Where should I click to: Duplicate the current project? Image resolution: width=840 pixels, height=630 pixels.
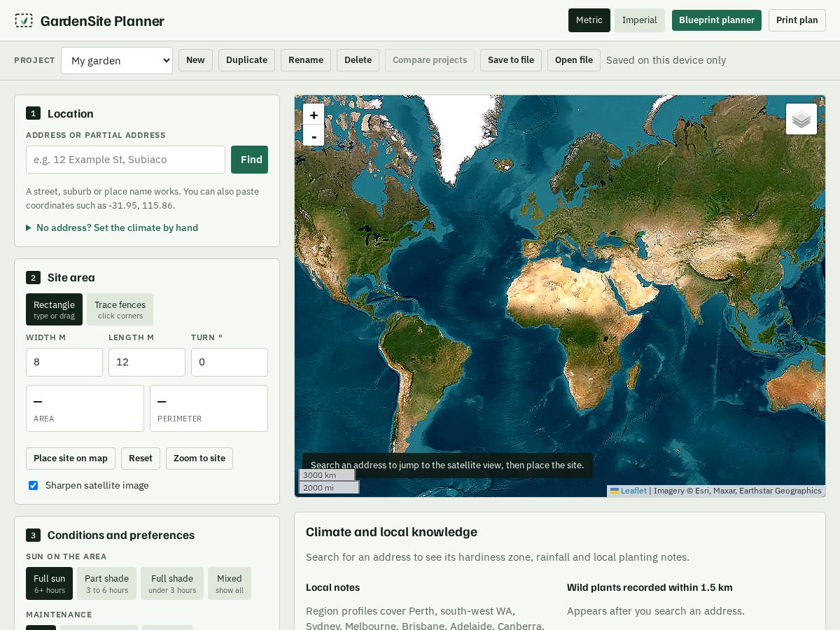click(x=246, y=60)
